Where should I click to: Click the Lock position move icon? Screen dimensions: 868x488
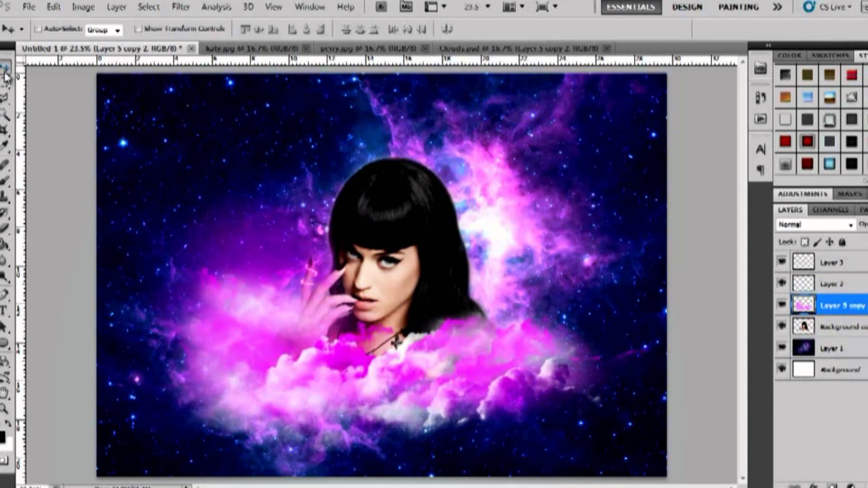point(830,242)
